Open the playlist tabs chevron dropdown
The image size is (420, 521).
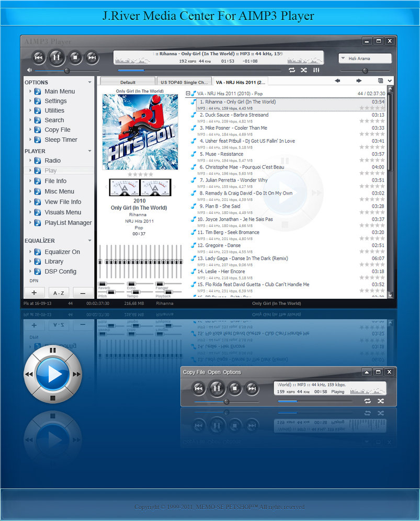(390, 81)
